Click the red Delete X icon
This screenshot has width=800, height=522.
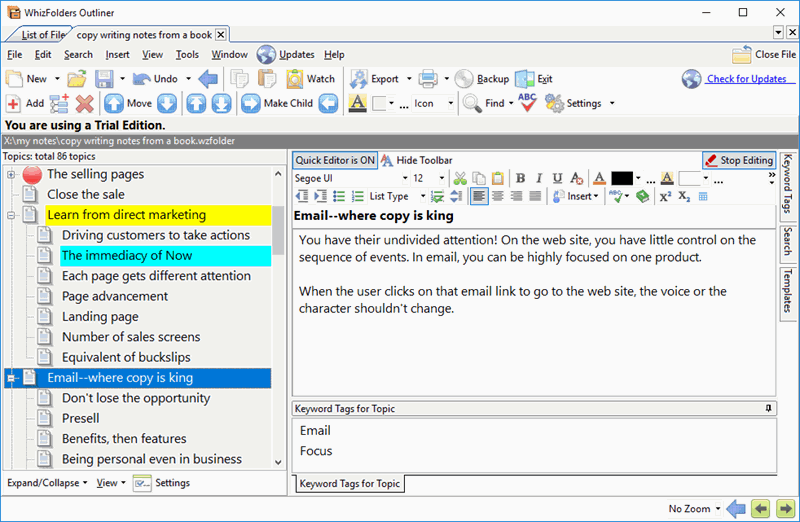click(x=85, y=104)
